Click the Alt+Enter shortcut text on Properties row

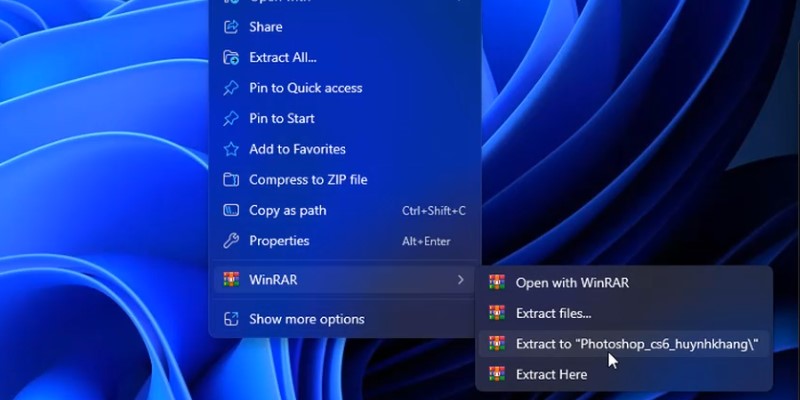click(x=426, y=241)
